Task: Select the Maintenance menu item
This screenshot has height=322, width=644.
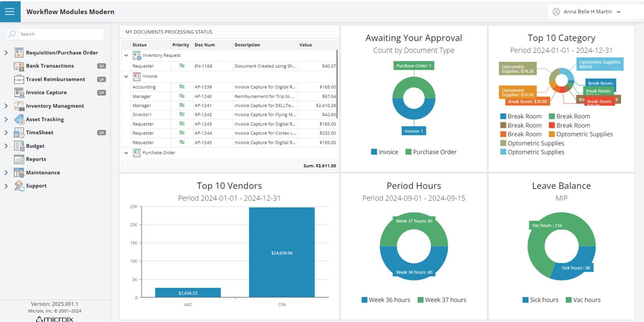Action: 43,172
